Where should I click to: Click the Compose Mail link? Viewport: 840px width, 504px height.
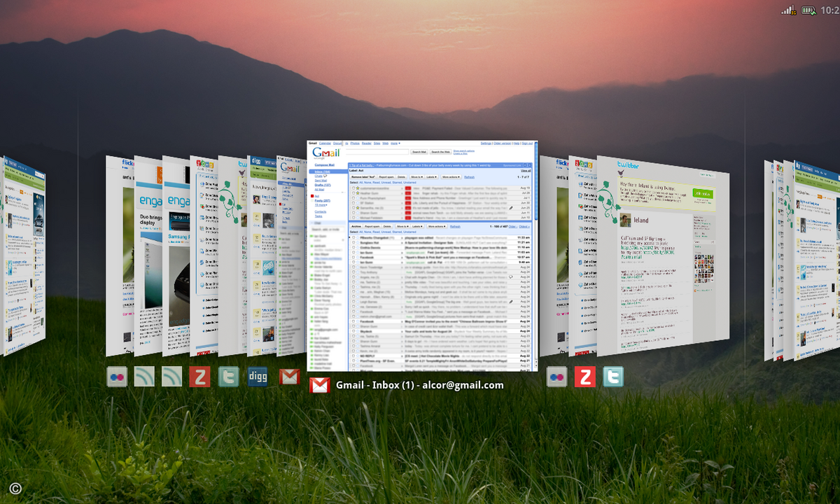tap(325, 164)
